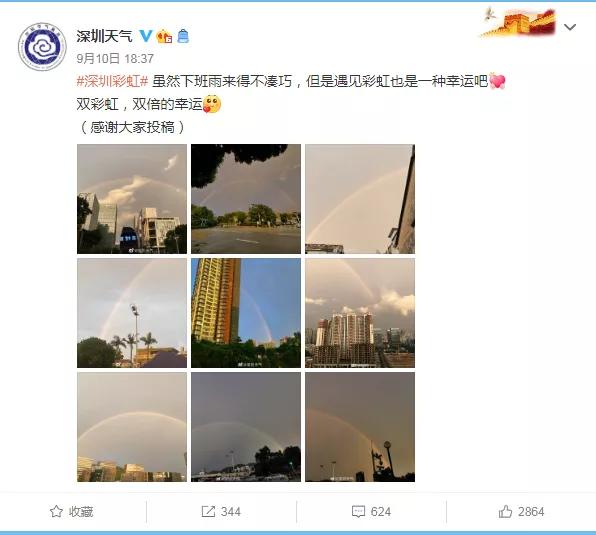View the first rainbow photo with office buildings
This screenshot has height=535, width=596.
pos(132,199)
